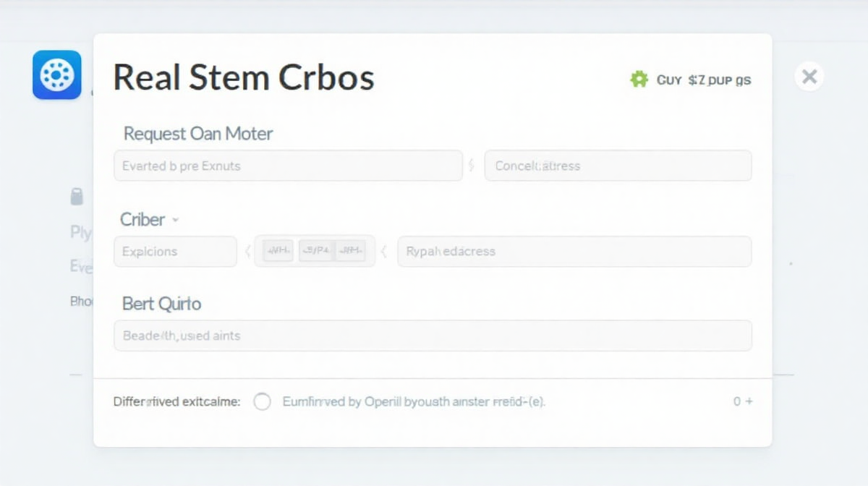Click the green gear icon
This screenshot has width=868, height=486.
tap(639, 80)
